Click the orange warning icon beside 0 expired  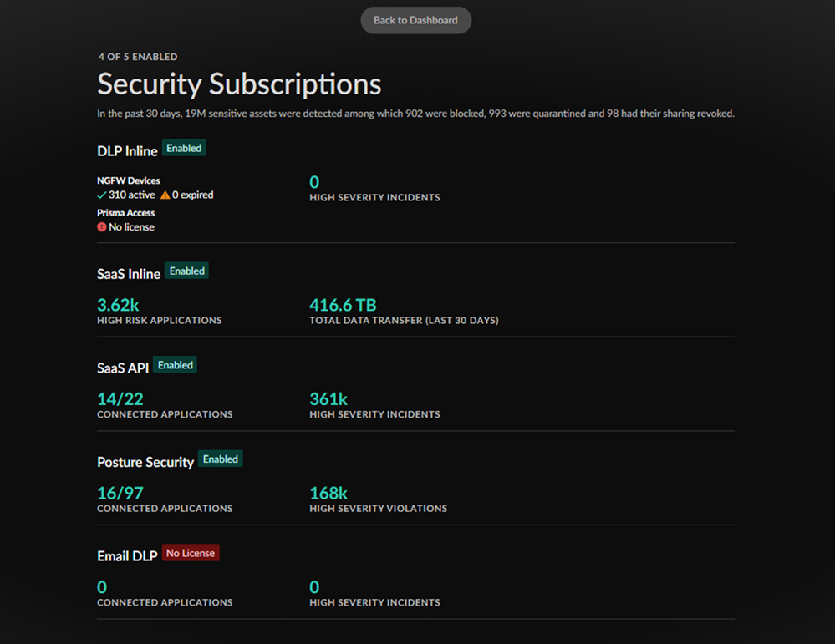coord(165,195)
